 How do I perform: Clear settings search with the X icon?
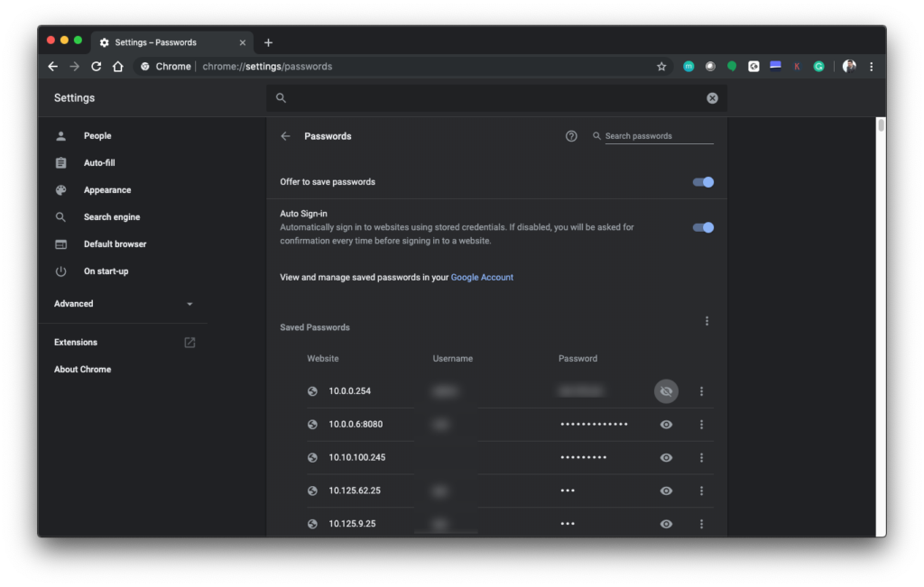(x=712, y=98)
